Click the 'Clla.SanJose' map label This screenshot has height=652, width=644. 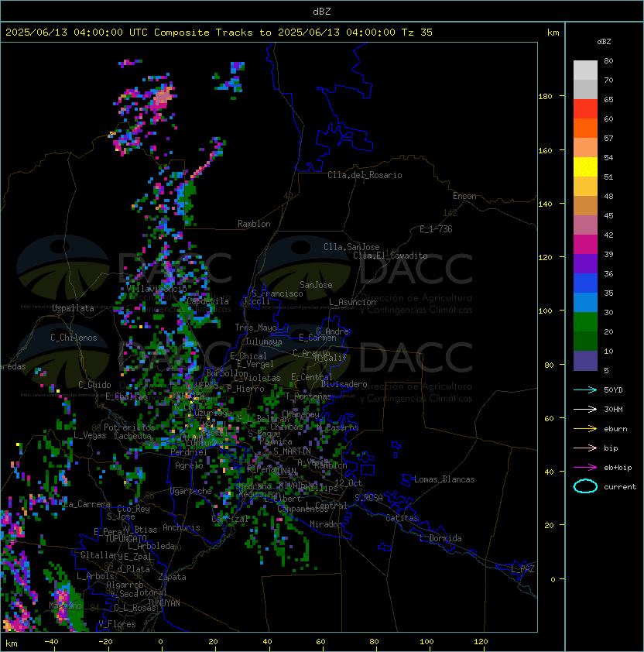click(351, 247)
